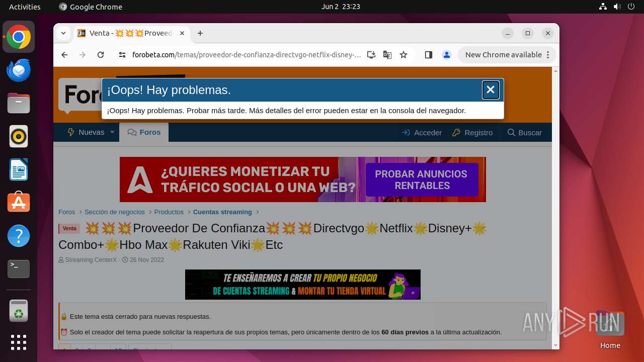644x362 pixels.
Task: Click the page vertical scrollbar
Action: pyautogui.click(x=555, y=208)
